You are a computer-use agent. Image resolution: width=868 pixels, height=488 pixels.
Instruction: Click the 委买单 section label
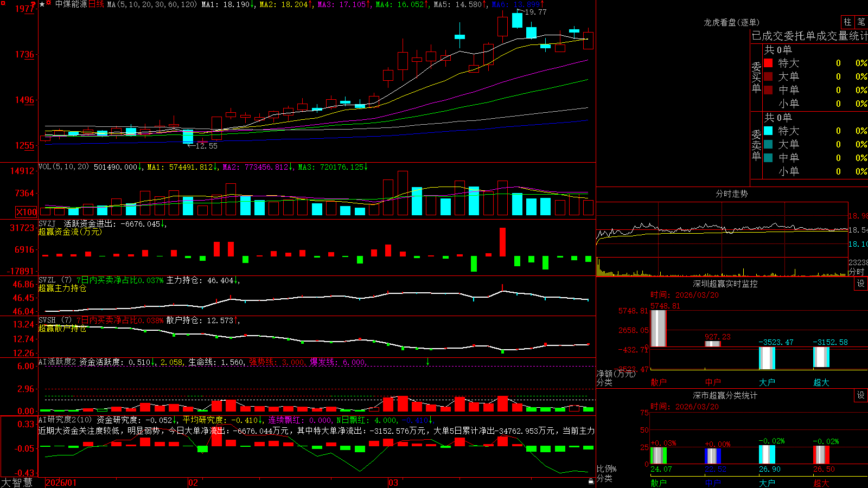pos(756,77)
